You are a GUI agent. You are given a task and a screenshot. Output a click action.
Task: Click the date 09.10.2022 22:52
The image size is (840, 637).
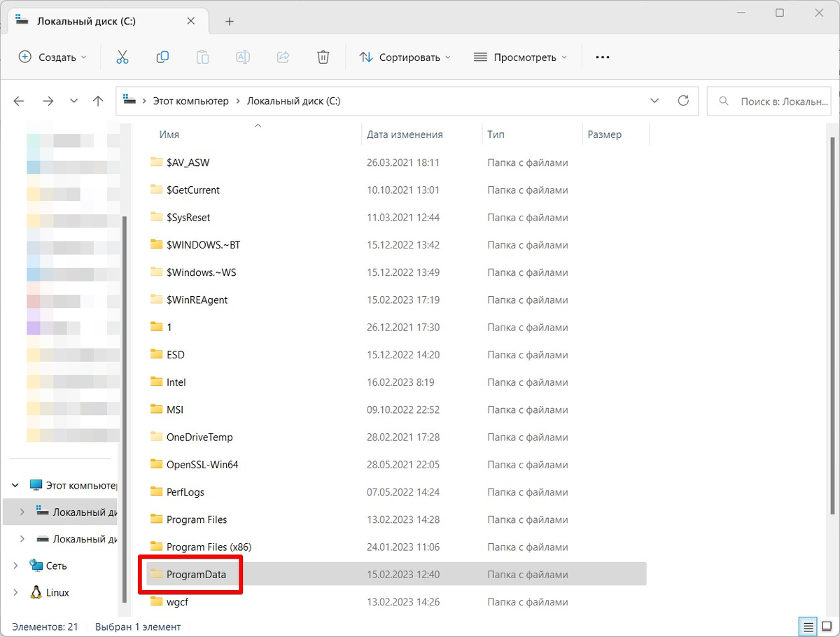click(x=403, y=409)
